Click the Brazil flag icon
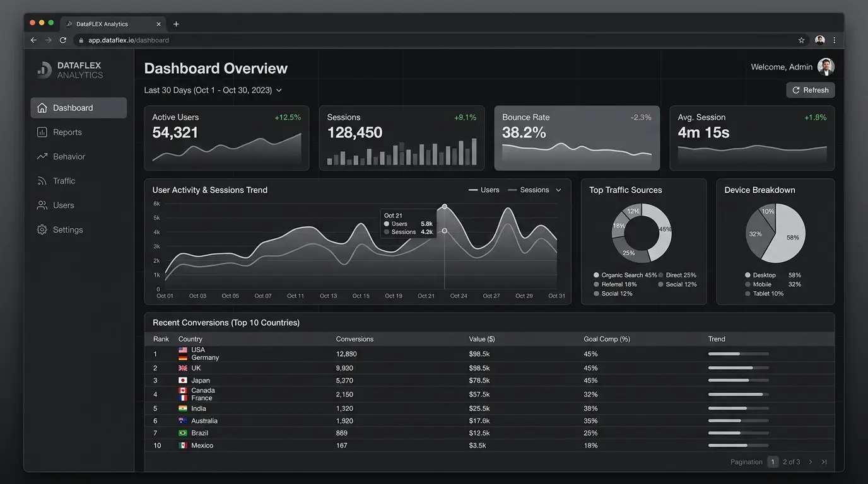Screen dimensions: 868x484 click(183, 433)
